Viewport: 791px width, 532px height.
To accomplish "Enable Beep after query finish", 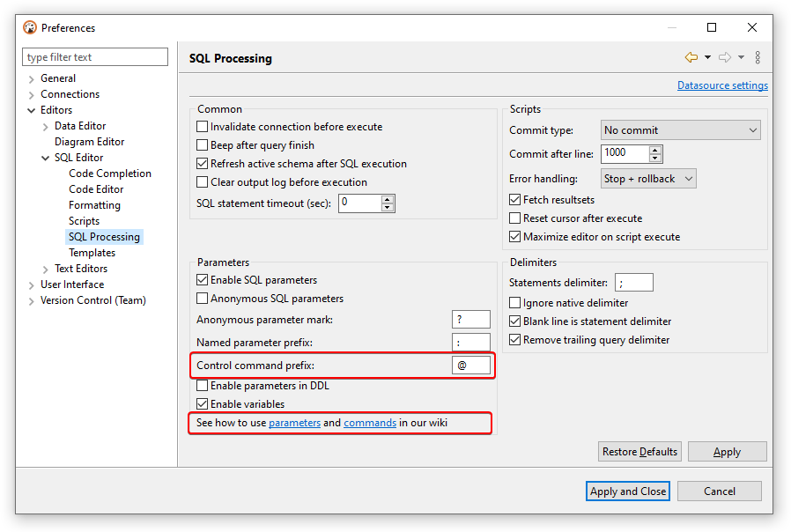I will tap(202, 144).
